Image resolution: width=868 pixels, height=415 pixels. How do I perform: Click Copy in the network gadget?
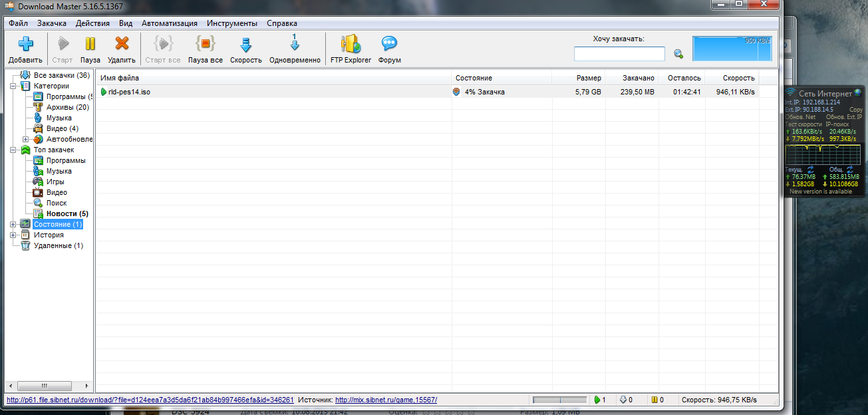(x=856, y=110)
